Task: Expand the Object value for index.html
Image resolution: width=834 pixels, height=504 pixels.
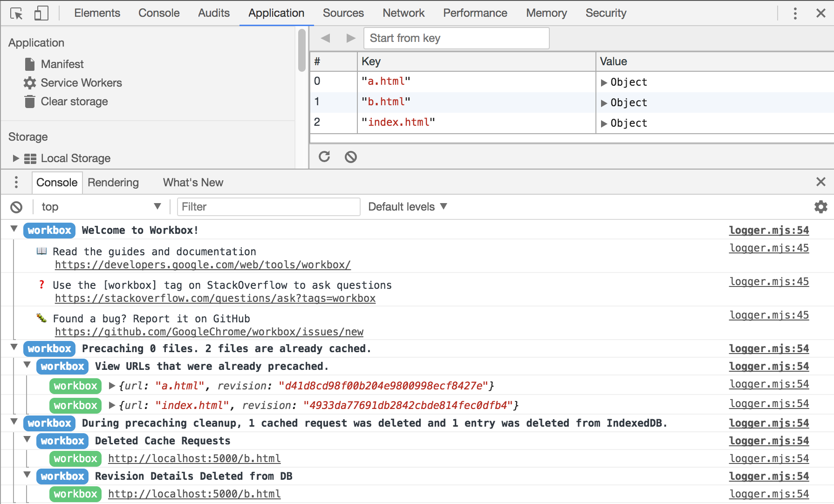Action: (604, 123)
